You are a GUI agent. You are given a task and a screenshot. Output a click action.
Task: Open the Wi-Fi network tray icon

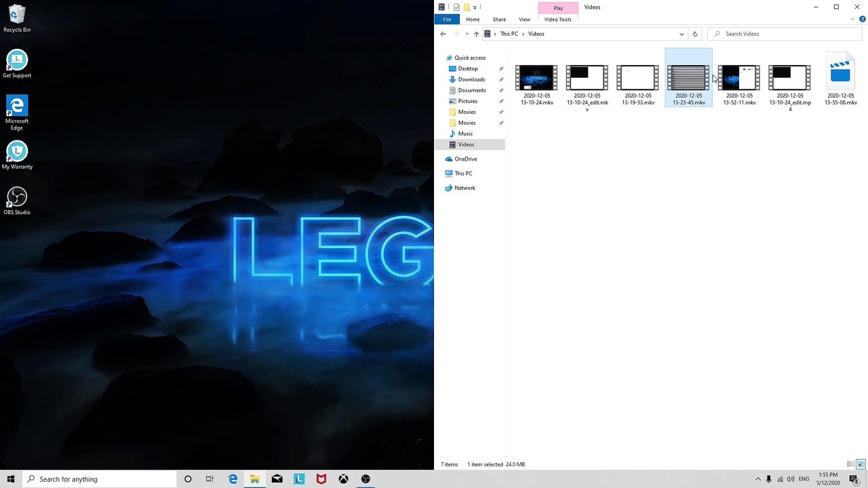[x=780, y=479]
